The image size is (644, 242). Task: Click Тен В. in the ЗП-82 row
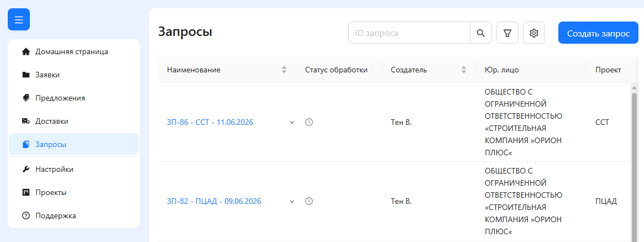[401, 202]
